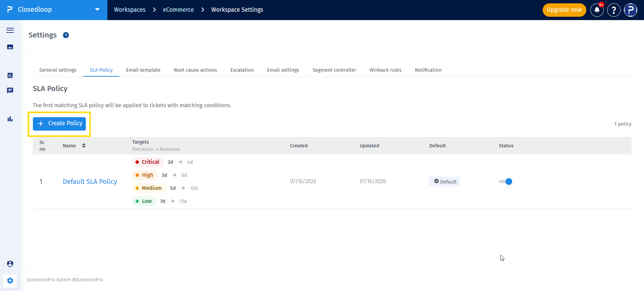644x291 pixels.
Task: Click the Status column header
Action: click(506, 146)
